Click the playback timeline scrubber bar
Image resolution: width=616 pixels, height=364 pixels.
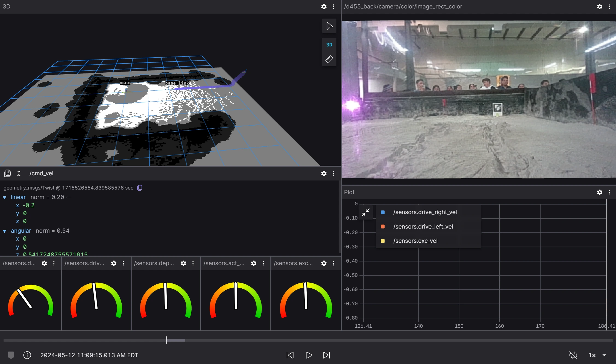point(308,340)
